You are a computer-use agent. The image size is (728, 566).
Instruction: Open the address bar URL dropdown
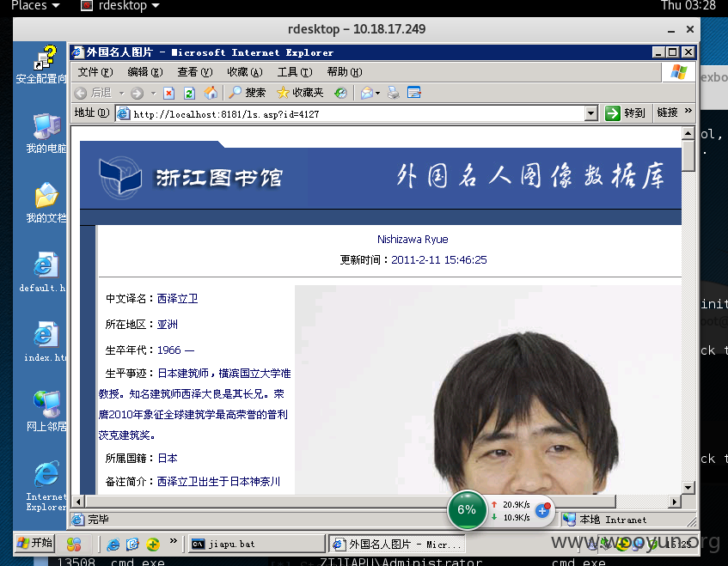click(x=590, y=113)
